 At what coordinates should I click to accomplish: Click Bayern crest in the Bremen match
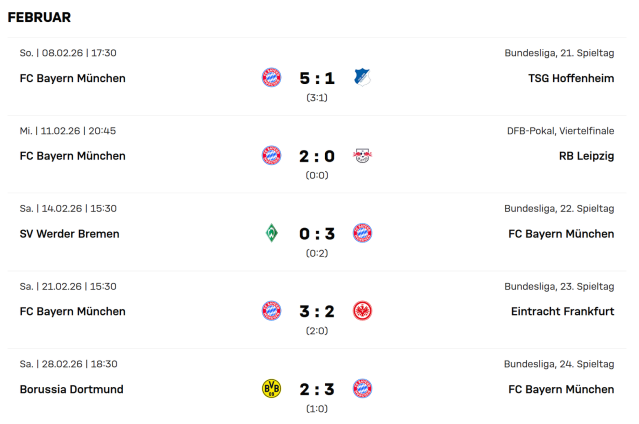(x=362, y=233)
